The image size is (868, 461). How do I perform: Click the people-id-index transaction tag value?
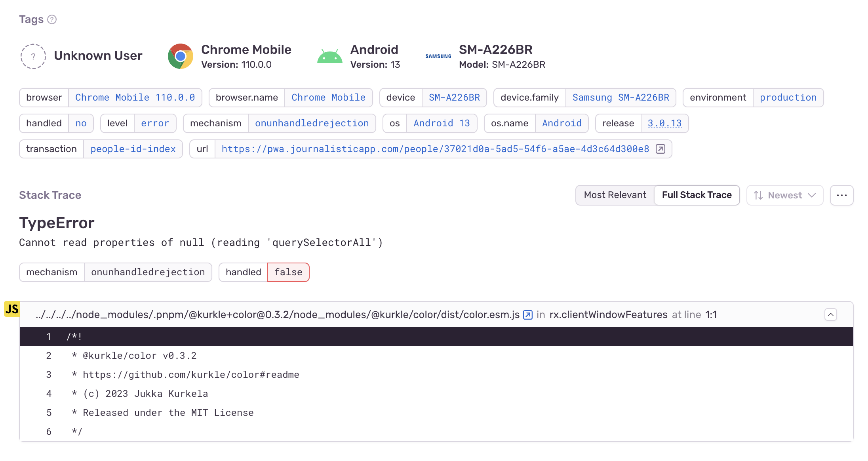[133, 149]
